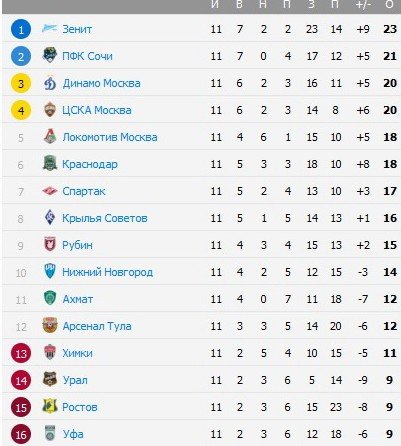Image resolution: width=401 pixels, height=446 pixels.
Task: Open the Химки team link
Action: click(x=77, y=353)
